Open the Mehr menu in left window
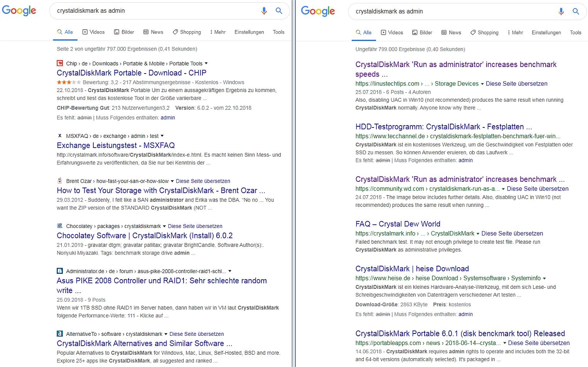588x367 pixels. [218, 32]
